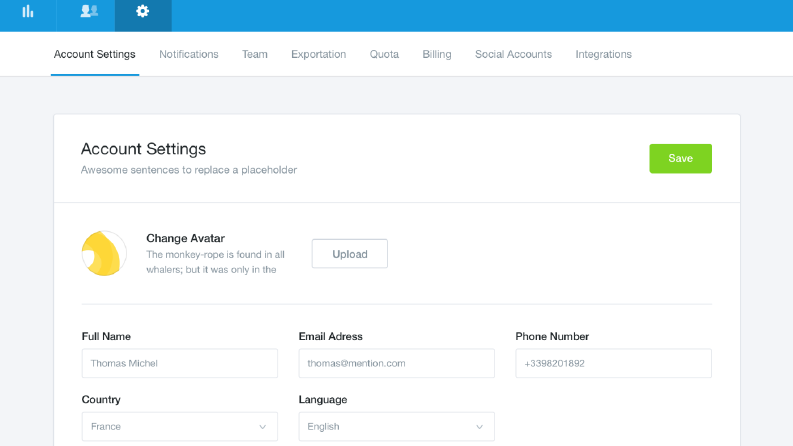This screenshot has width=793, height=446.
Task: Open the Notifications tab
Action: pyautogui.click(x=189, y=54)
